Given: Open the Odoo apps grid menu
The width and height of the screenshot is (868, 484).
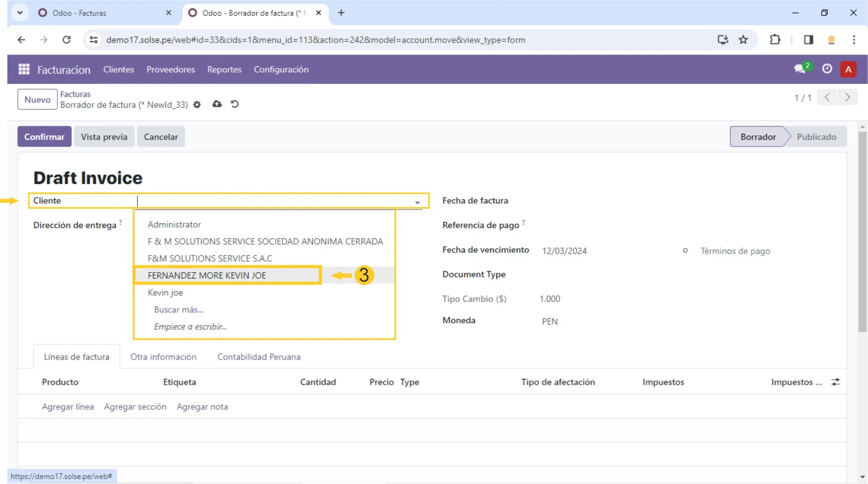Looking at the screenshot, I should [x=24, y=69].
